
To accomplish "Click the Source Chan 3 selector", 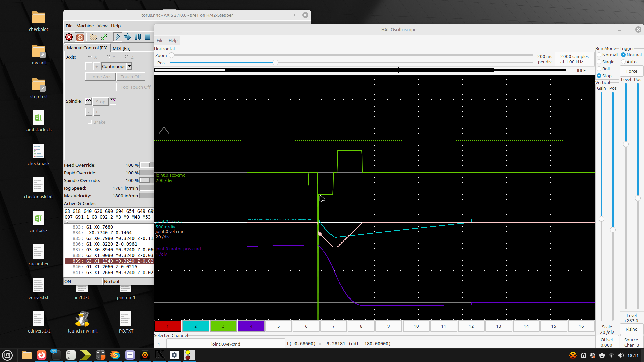I will click(x=631, y=342).
